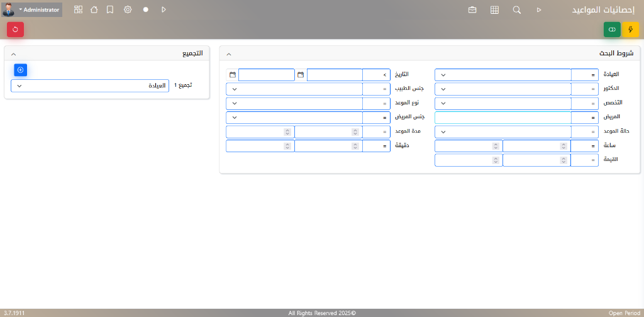
Task: Add a grouping with blue plus button
Action: [20, 70]
